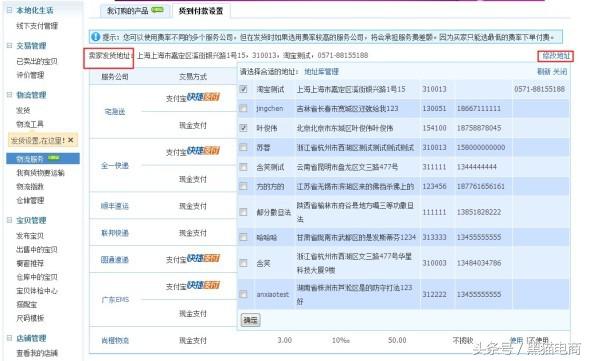Click the new badge on the 我订购的产品 tab

click(x=157, y=9)
